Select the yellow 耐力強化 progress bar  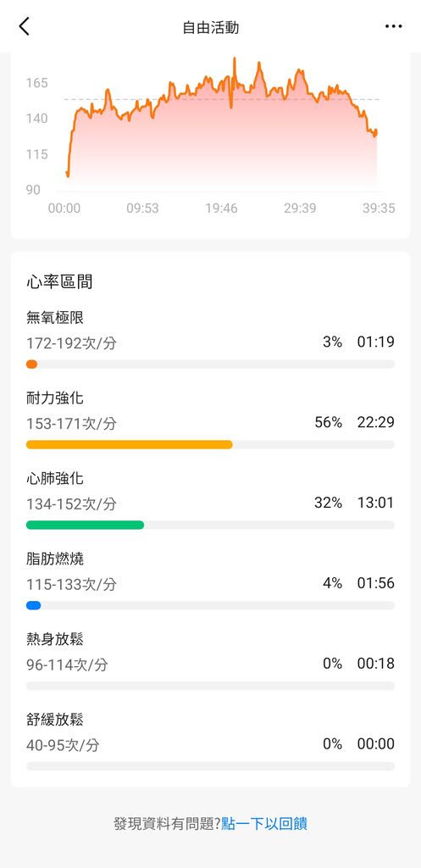coord(210,444)
